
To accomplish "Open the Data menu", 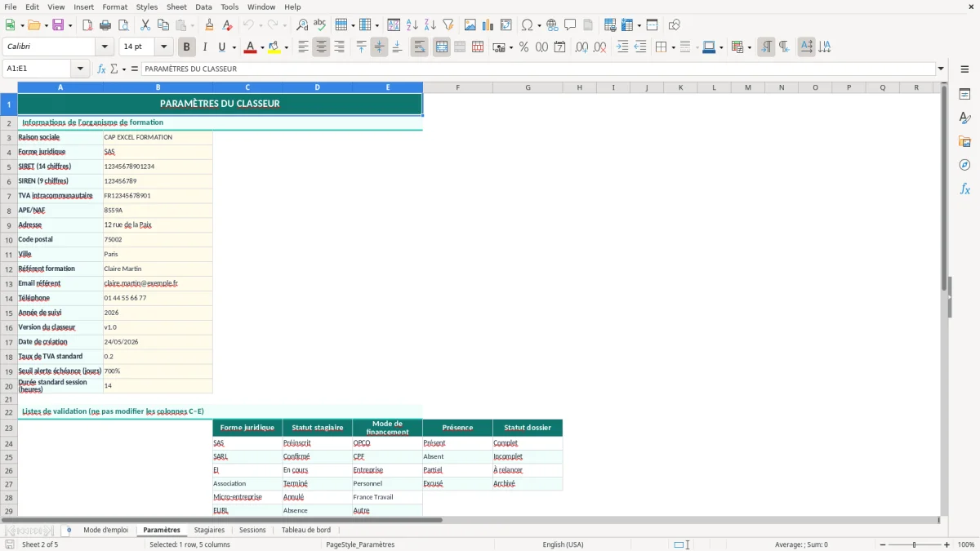I will tap(203, 7).
